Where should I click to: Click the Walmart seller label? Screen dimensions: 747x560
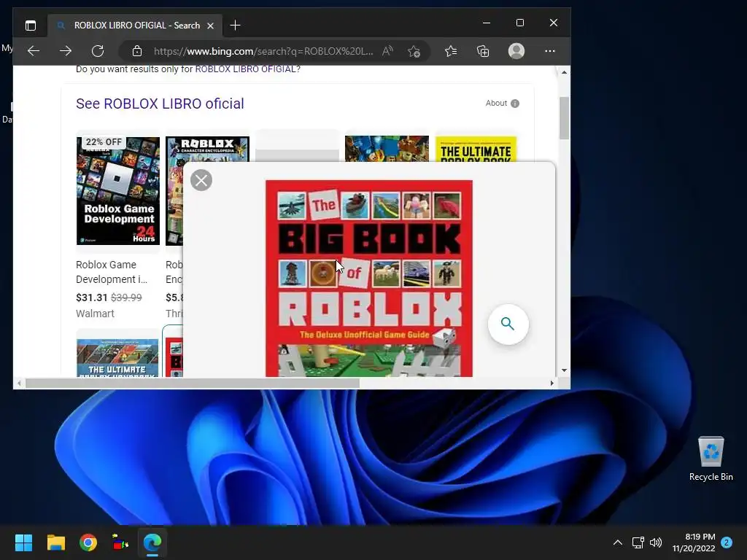(95, 314)
